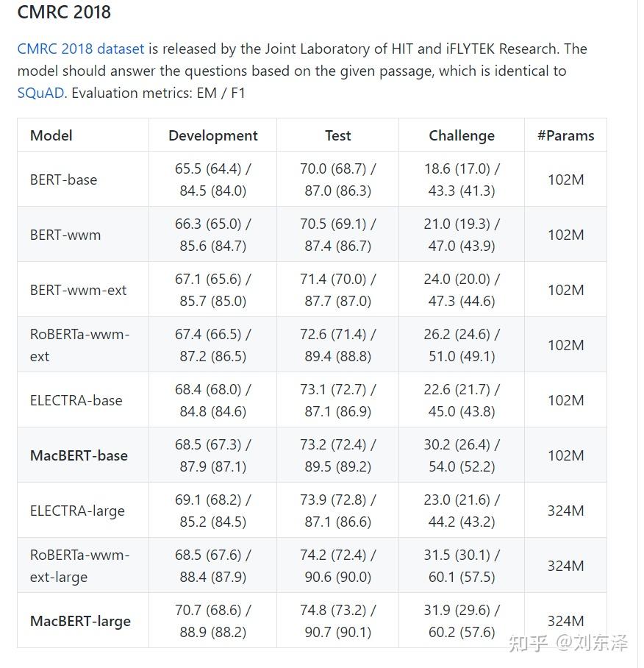Click the RoBERTa-wwm-ext model name

[x=79, y=345]
